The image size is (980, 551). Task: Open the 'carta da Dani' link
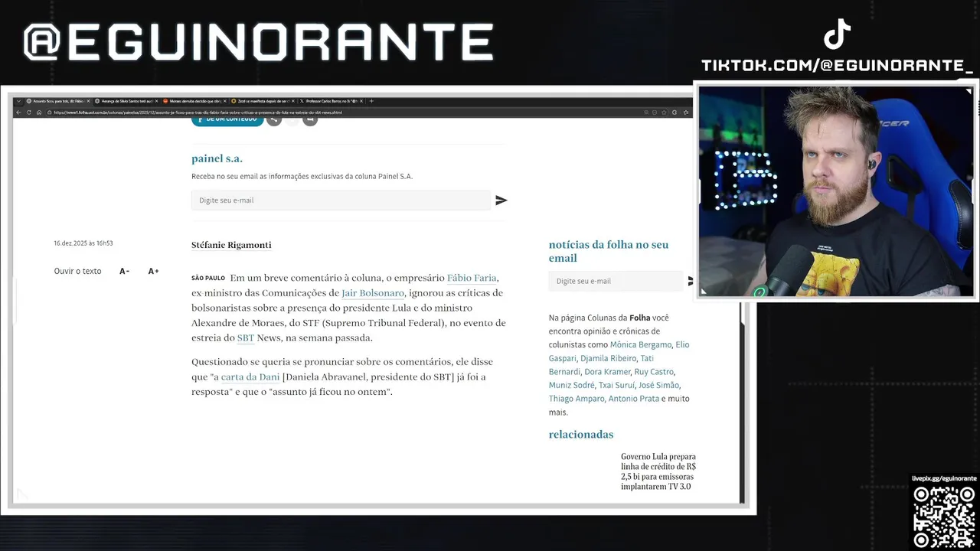point(250,377)
